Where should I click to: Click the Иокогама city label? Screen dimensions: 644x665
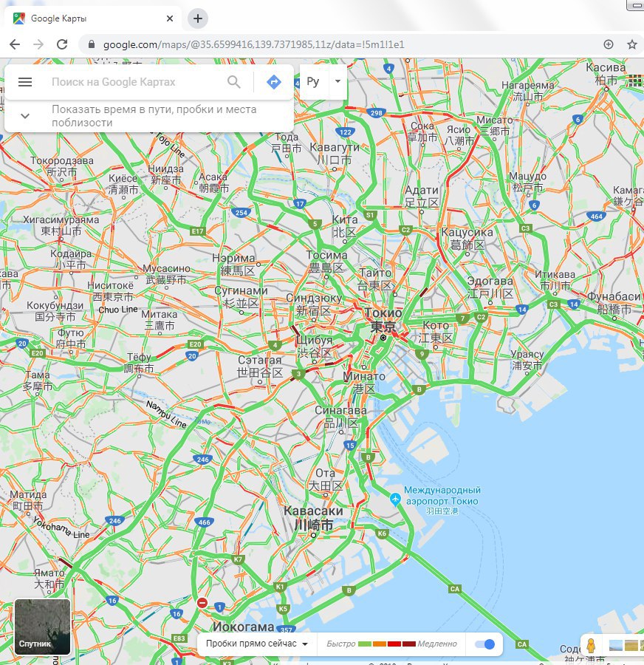(244, 627)
